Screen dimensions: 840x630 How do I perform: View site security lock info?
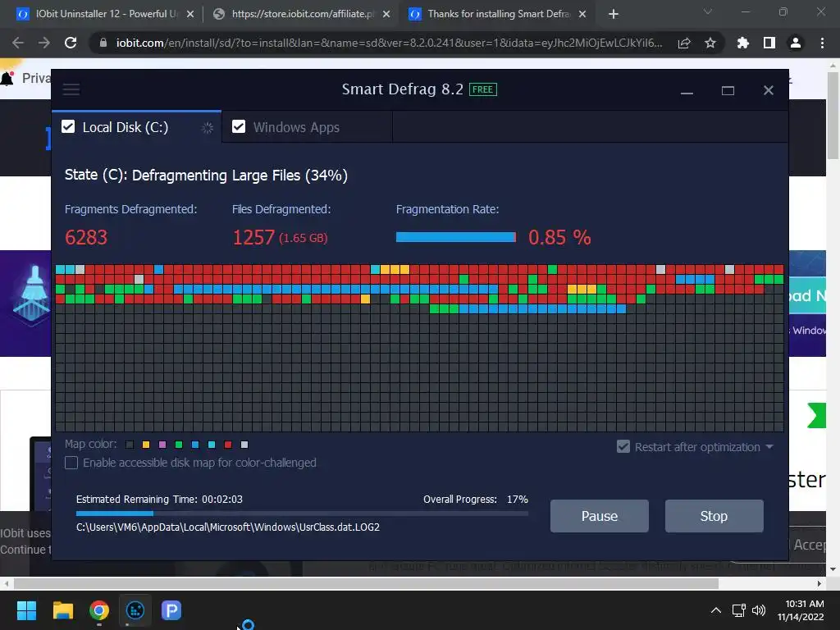point(103,43)
